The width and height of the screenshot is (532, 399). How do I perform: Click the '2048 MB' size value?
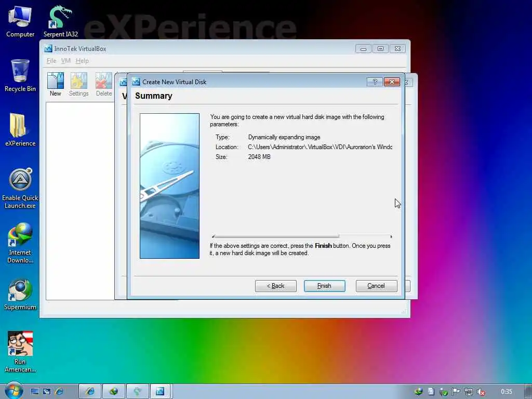point(259,157)
